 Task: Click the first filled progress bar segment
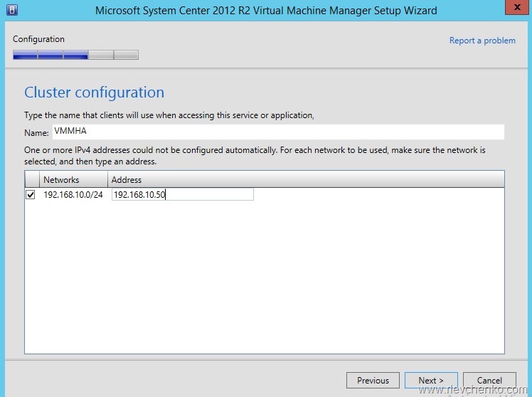[x=25, y=55]
